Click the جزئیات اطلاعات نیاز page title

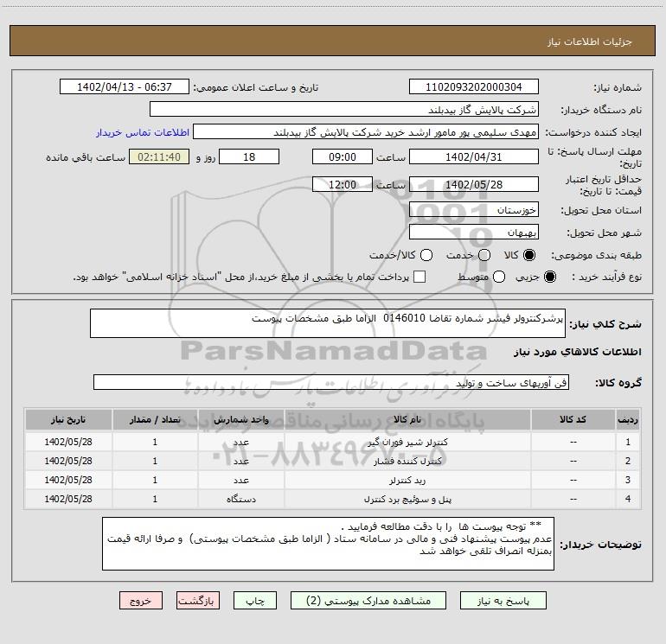590,41
